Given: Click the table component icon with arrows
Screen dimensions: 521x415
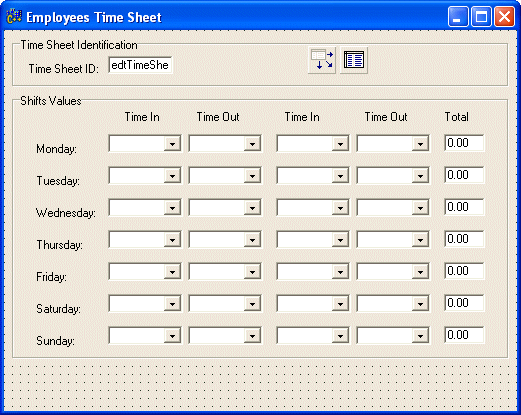Looking at the screenshot, I should [x=322, y=60].
